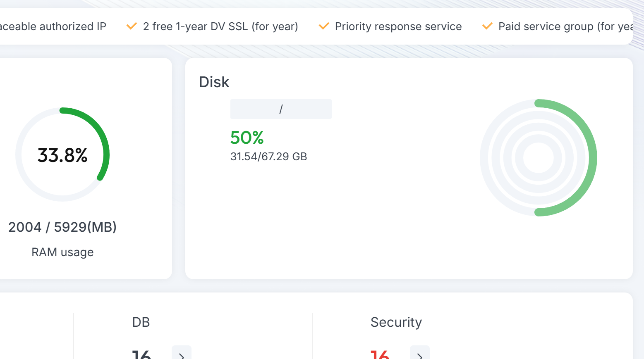Click the Disk panel heading
Image resolution: width=644 pixels, height=359 pixels.
214,82
